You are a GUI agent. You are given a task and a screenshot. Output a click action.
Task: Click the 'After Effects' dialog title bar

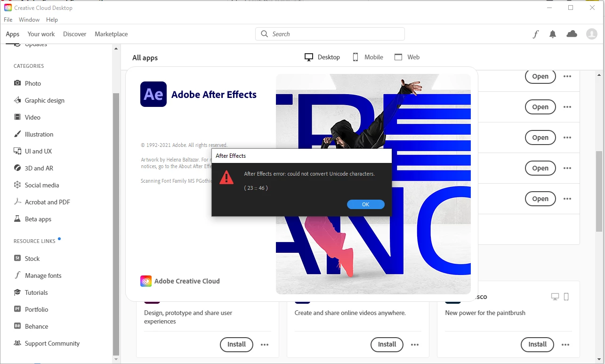[302, 156]
